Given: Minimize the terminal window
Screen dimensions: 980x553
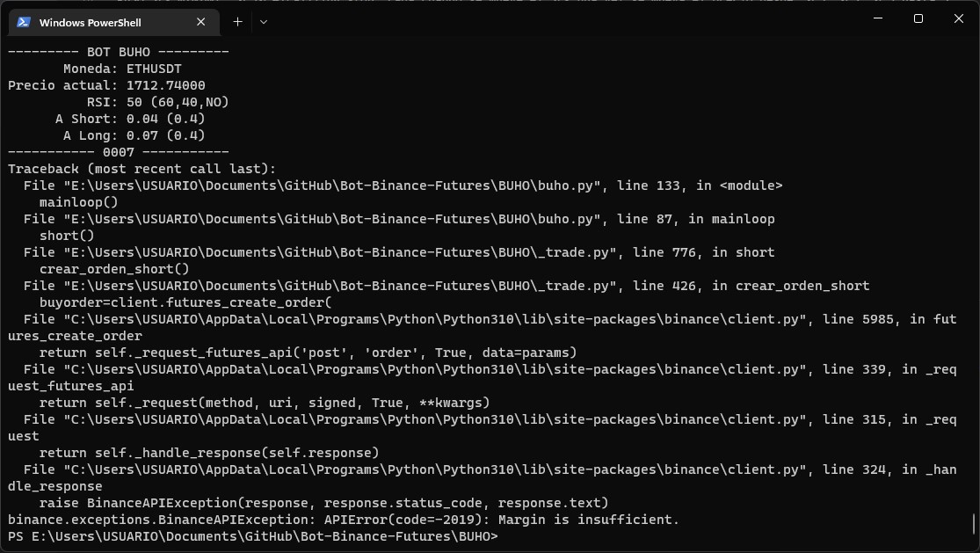Looking at the screenshot, I should click(x=876, y=19).
